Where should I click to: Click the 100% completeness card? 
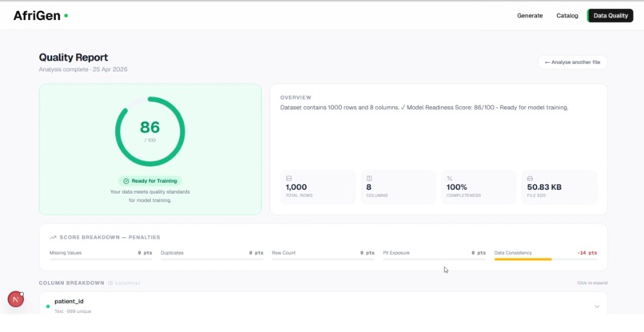click(479, 187)
